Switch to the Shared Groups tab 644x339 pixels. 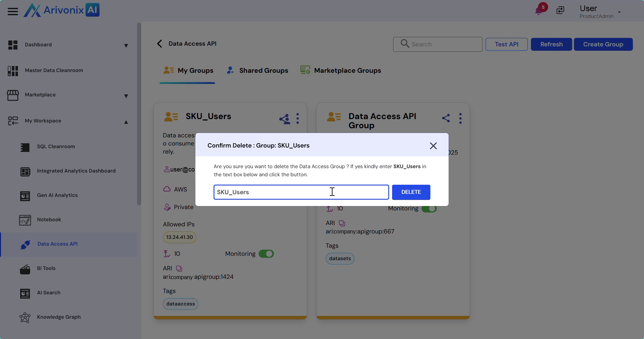point(257,71)
